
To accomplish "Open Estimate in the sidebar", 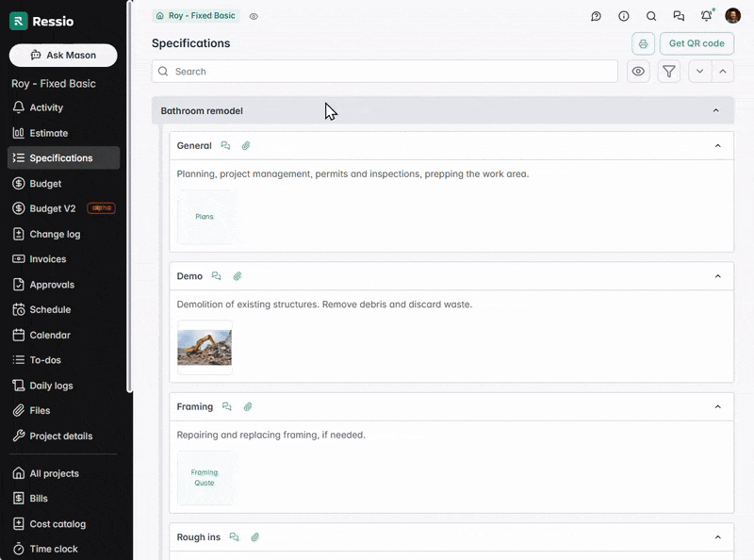I will pyautogui.click(x=48, y=133).
